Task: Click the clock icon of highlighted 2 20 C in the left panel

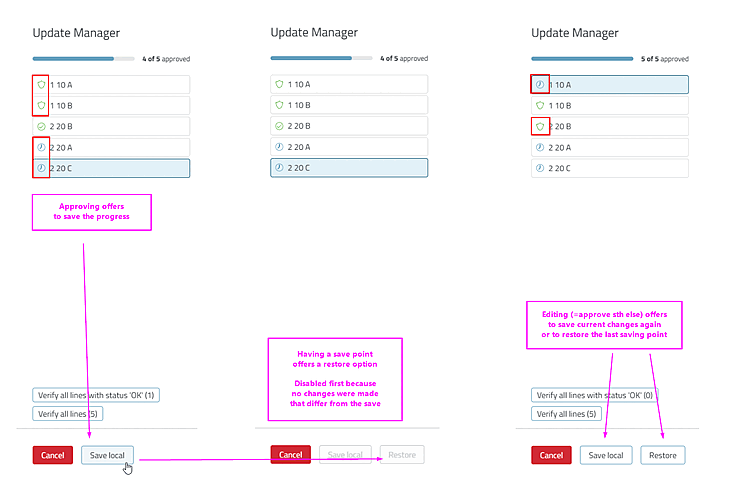Action: pyautogui.click(x=41, y=168)
